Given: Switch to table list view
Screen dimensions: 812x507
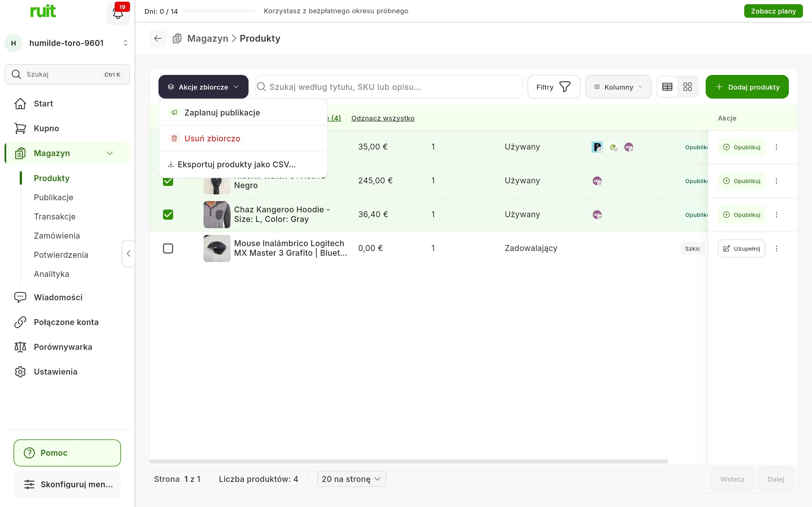Looking at the screenshot, I should tap(667, 87).
